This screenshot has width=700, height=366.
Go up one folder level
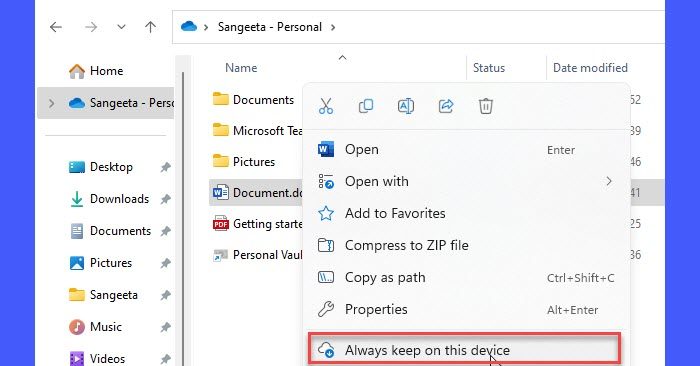tap(150, 27)
